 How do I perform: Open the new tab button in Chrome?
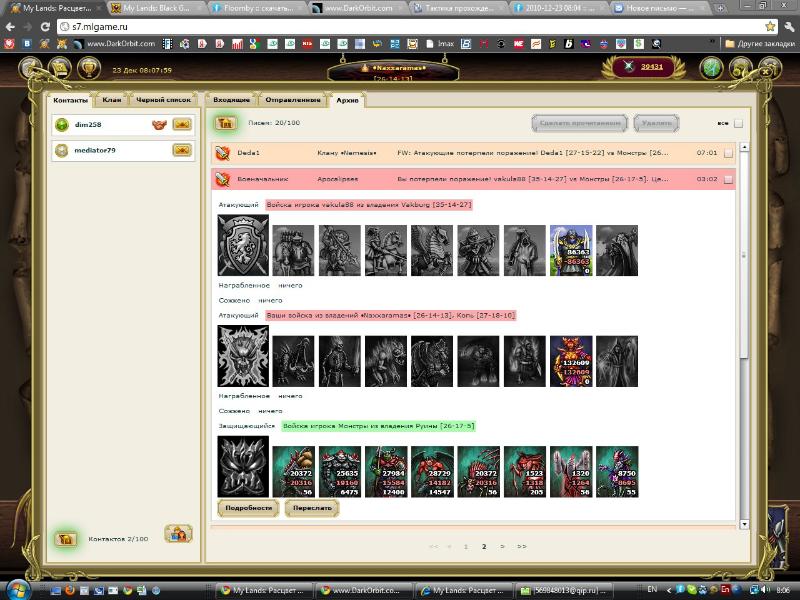(721, 8)
